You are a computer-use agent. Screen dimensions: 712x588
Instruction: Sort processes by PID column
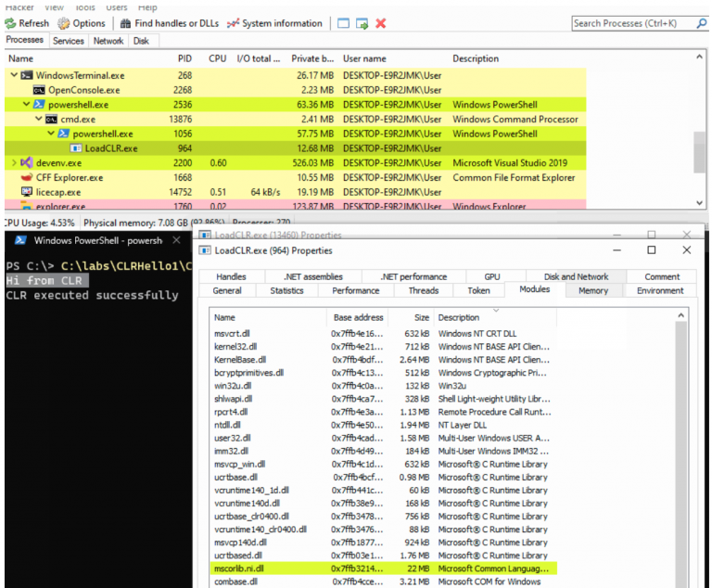[184, 58]
